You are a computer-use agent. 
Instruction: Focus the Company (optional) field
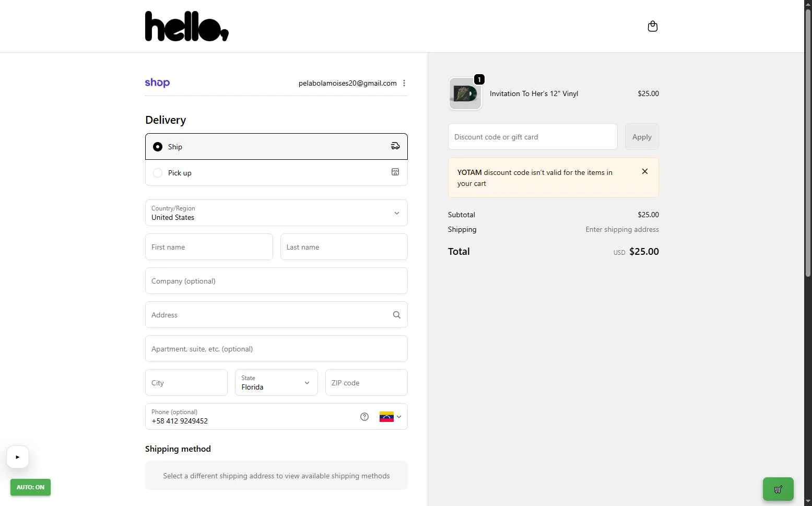pyautogui.click(x=276, y=280)
